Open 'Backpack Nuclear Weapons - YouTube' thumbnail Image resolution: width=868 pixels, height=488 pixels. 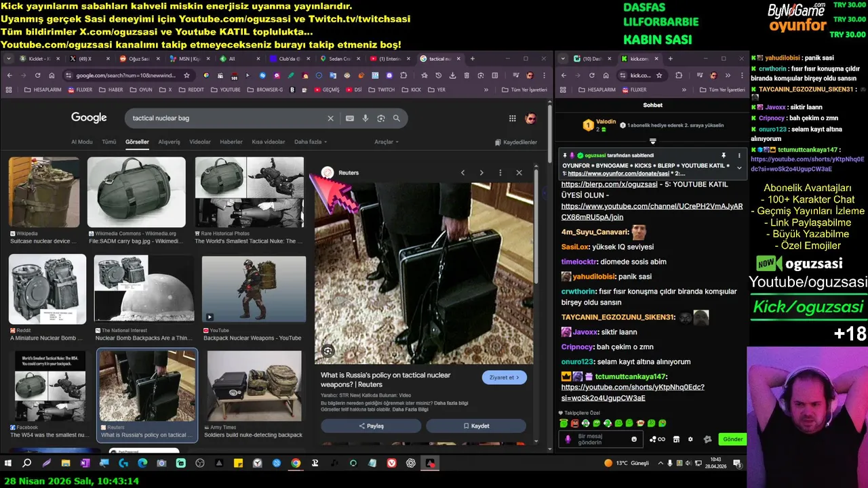(254, 289)
